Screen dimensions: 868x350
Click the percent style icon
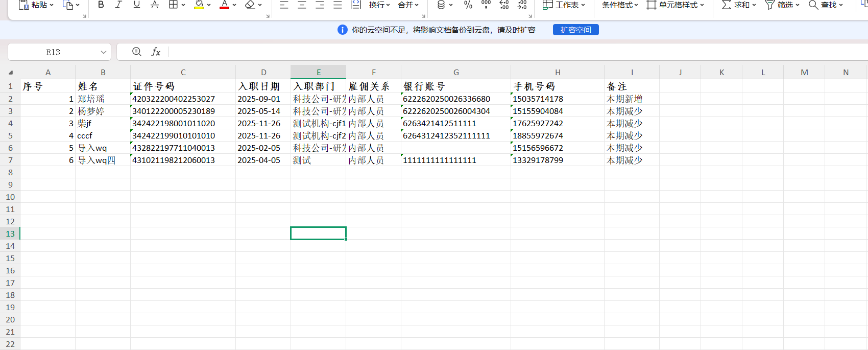coord(468,5)
